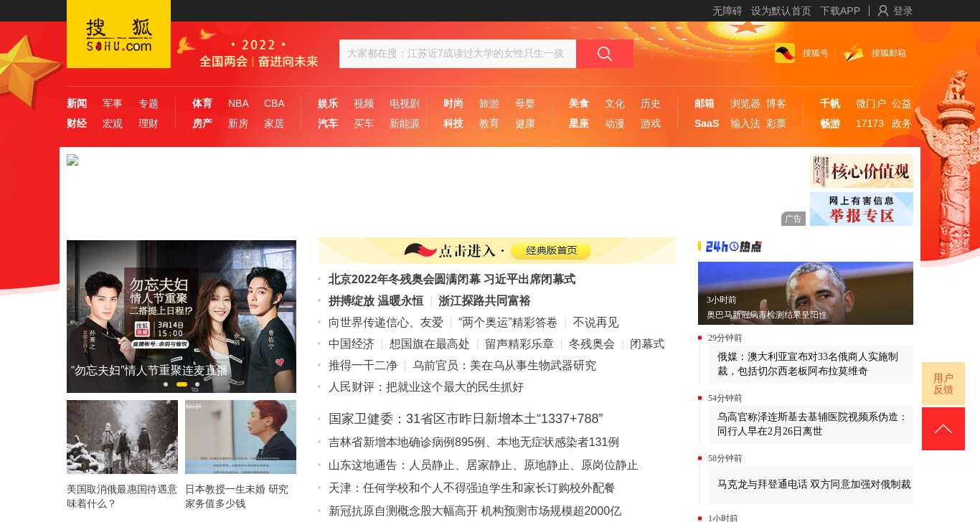Open the 科技 navigation item
The width and height of the screenshot is (980, 522).
(x=453, y=123)
